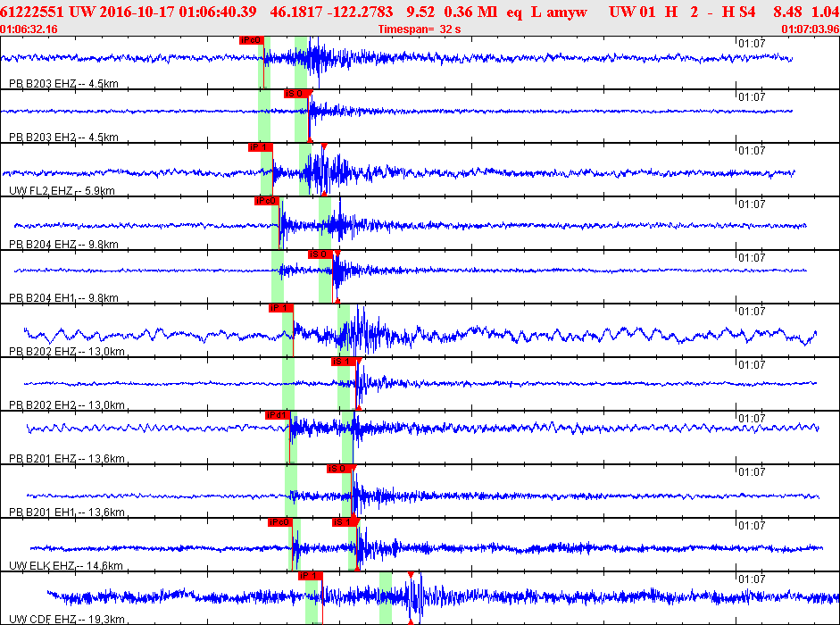Click the 'UW 01 H' header text
This screenshot has width=840, height=625.
pos(644,12)
